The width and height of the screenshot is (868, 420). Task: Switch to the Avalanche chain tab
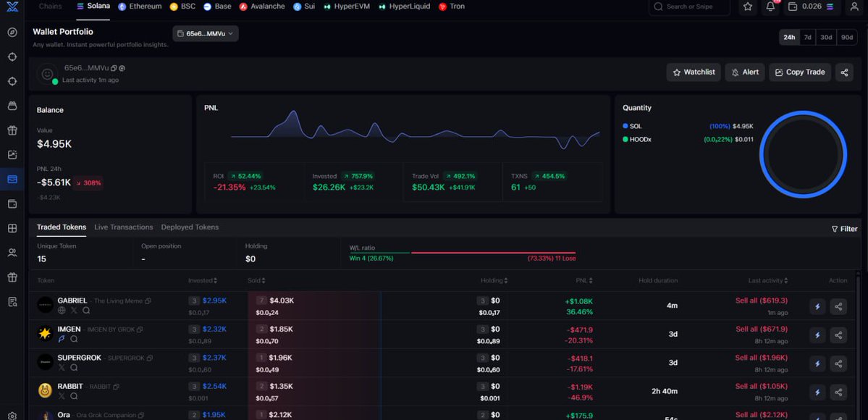pyautogui.click(x=262, y=7)
